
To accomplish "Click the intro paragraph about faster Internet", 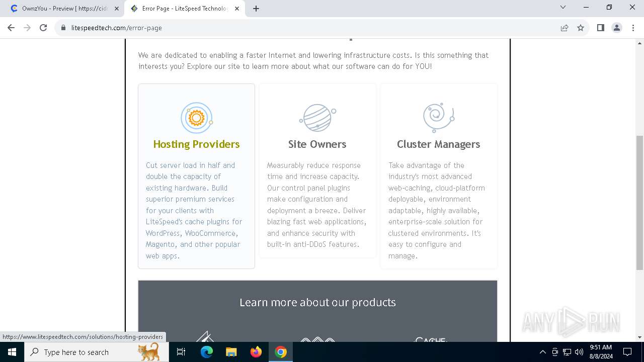I will pyautogui.click(x=313, y=61).
